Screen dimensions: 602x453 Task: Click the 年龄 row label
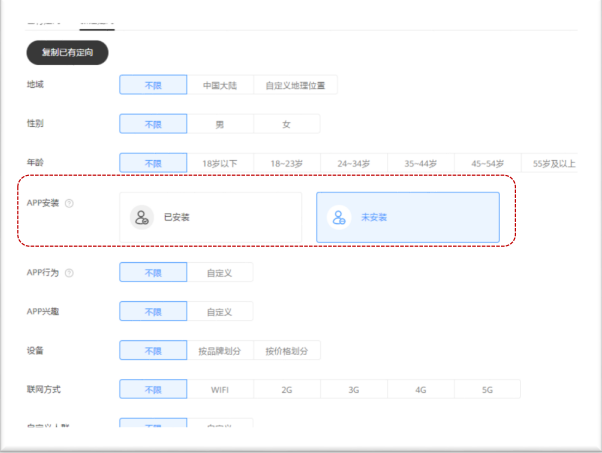click(x=35, y=162)
